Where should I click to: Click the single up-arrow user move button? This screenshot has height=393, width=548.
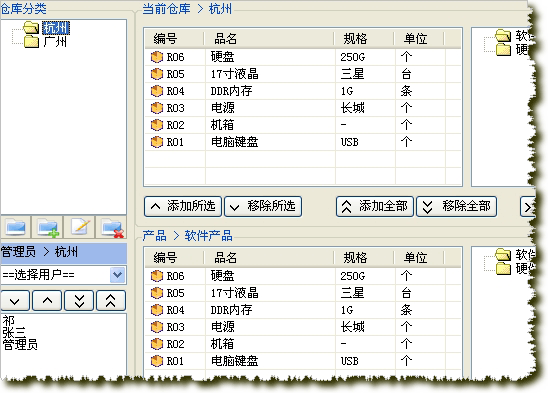click(x=47, y=300)
